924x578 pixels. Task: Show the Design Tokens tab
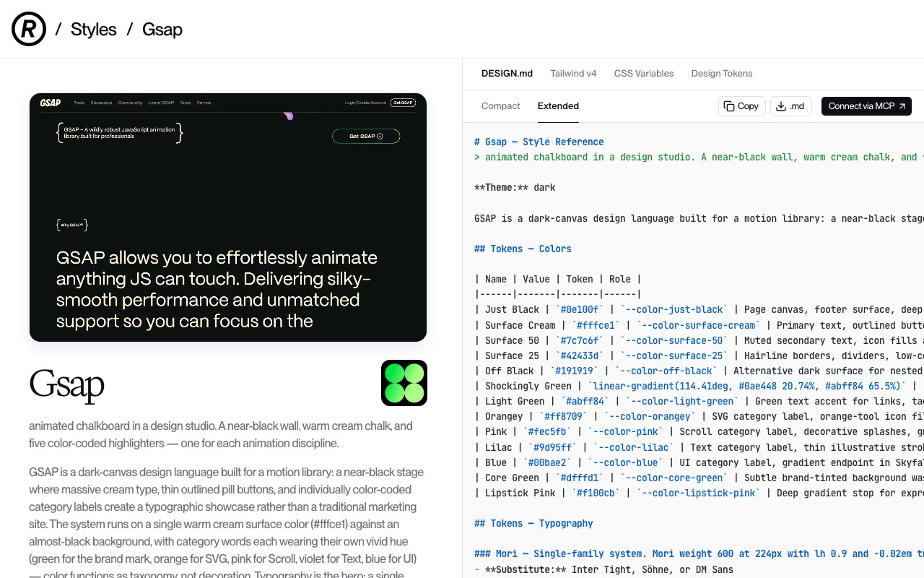(x=722, y=74)
